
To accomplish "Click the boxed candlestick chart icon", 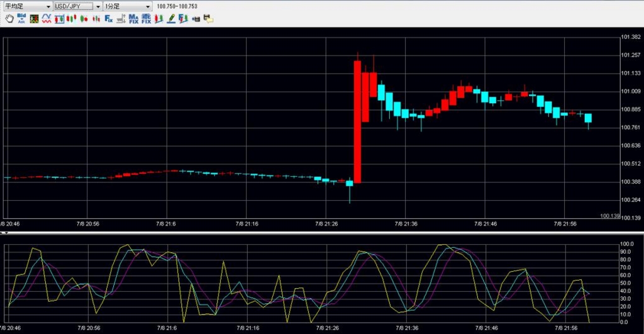I will [x=59, y=18].
